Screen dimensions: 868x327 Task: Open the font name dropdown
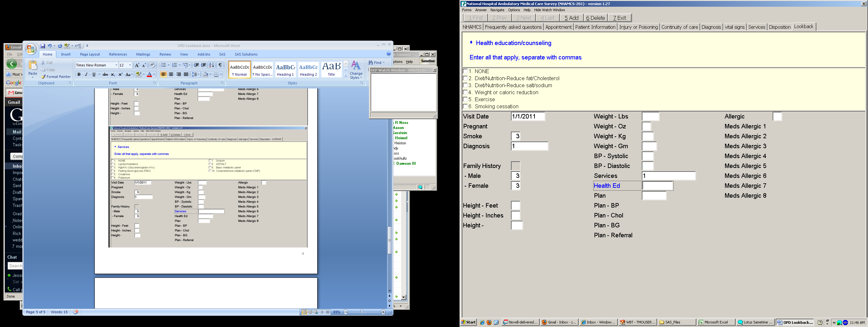click(x=116, y=65)
